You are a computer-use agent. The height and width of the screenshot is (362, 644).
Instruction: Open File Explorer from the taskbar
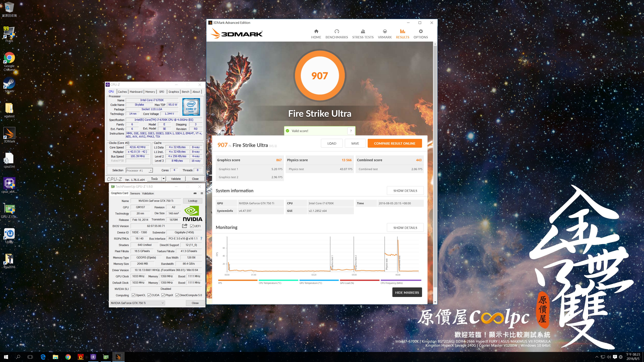tap(56, 357)
